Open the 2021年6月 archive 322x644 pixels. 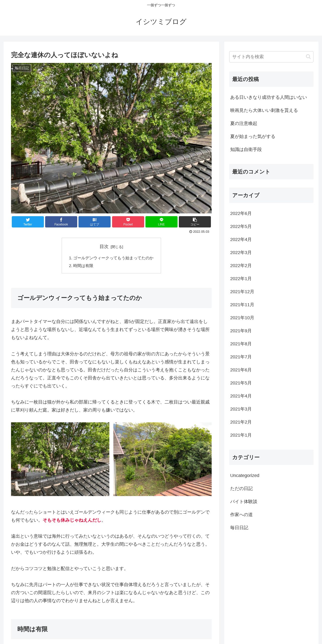coord(241,370)
